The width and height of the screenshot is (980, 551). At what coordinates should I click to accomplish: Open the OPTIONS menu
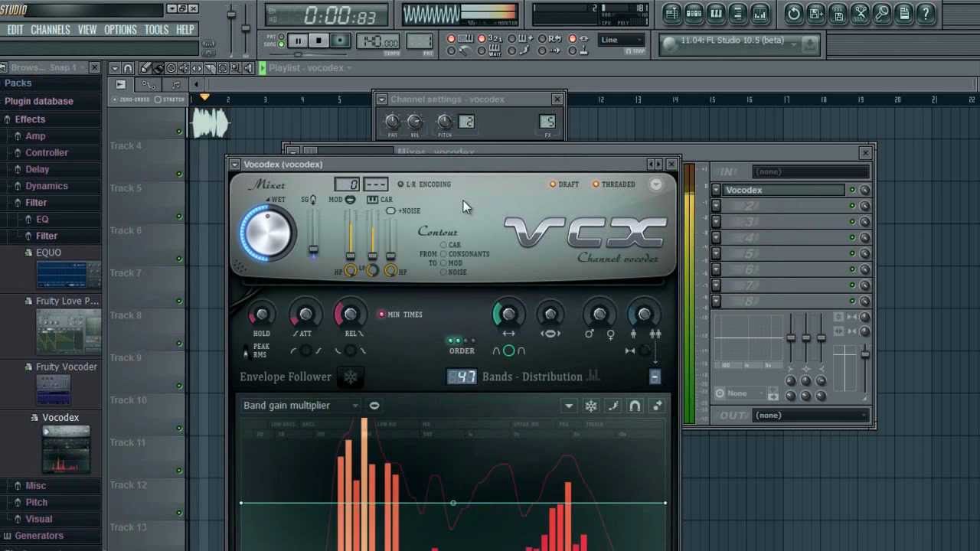(x=120, y=30)
